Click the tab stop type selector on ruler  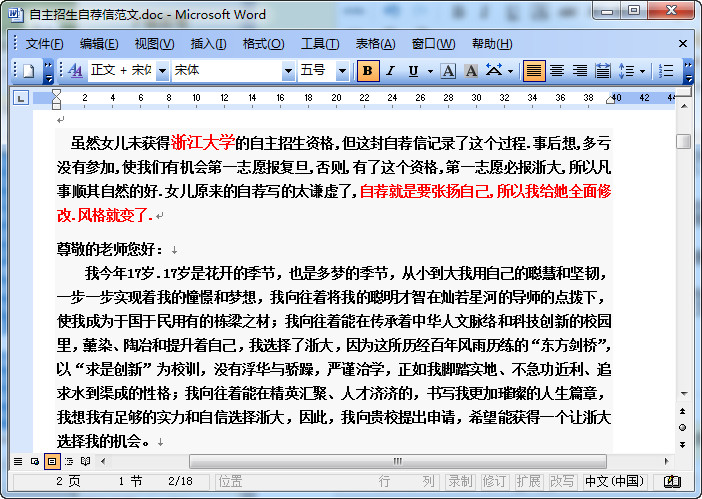[21, 98]
